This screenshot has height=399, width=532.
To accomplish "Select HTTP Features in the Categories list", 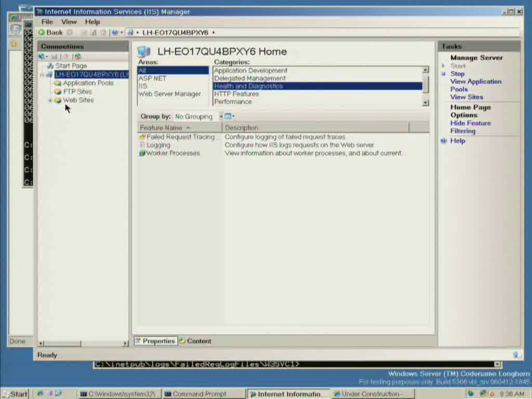I will (236, 94).
